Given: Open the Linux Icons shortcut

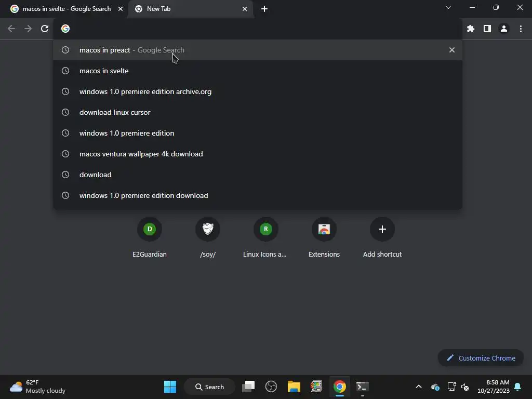Looking at the screenshot, I should 265,237.
